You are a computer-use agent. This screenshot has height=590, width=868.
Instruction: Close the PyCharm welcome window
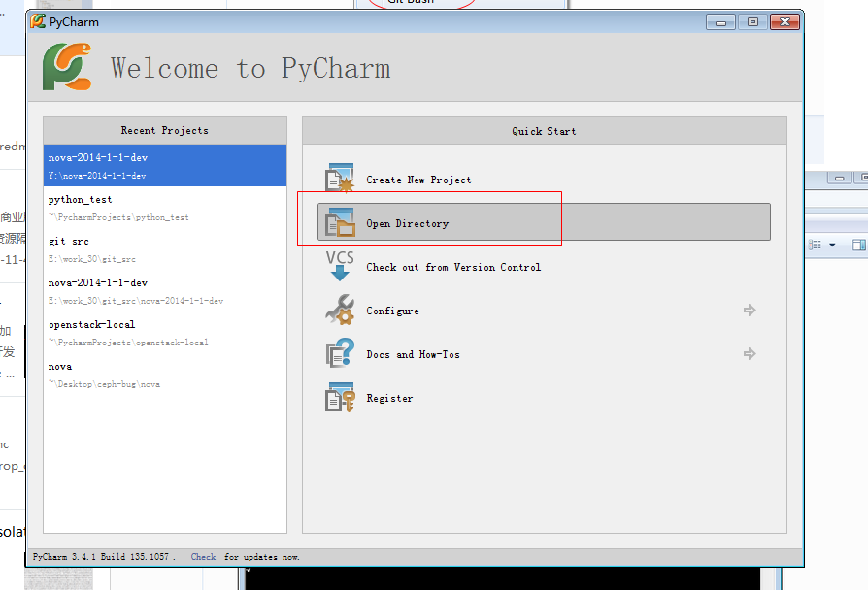[x=785, y=22]
